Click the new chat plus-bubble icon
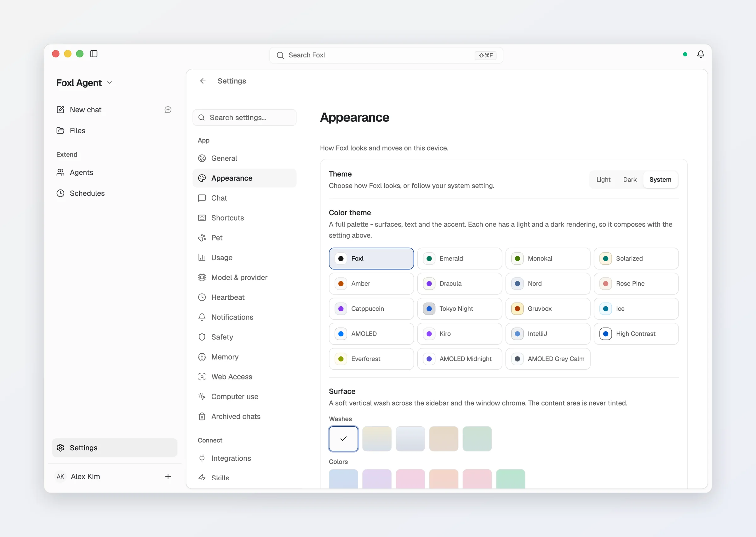 pos(168,110)
